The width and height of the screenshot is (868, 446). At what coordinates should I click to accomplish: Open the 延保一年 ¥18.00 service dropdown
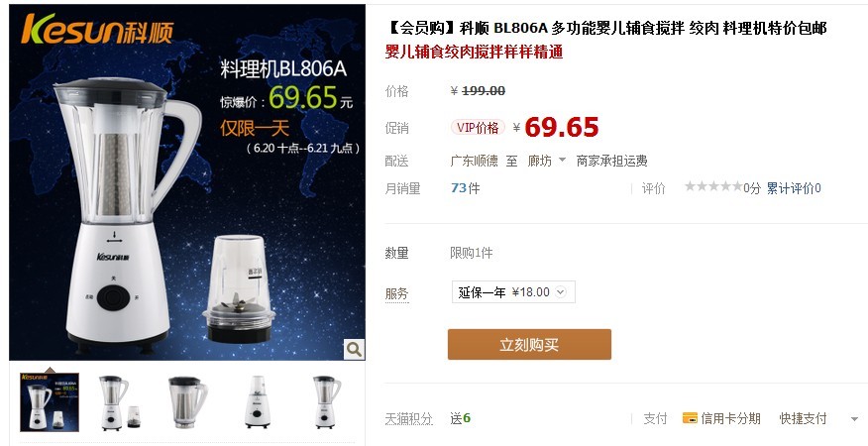pyautogui.click(x=513, y=292)
